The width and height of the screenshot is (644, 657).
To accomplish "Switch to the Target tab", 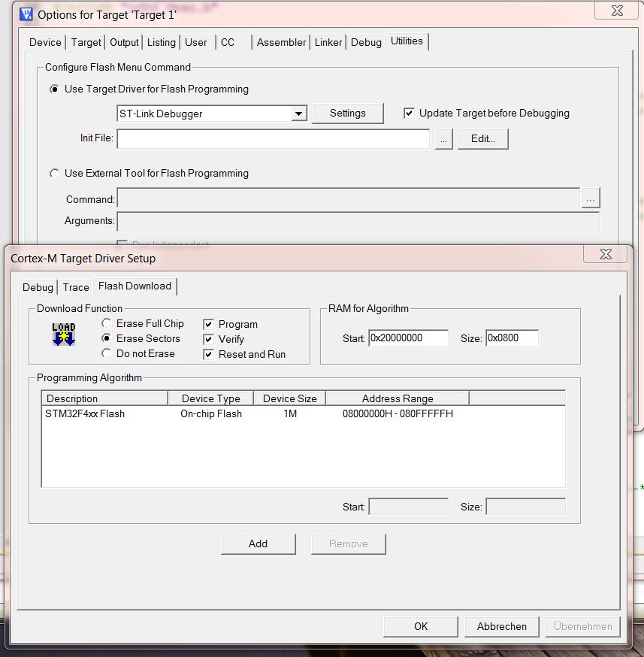I will (86, 42).
